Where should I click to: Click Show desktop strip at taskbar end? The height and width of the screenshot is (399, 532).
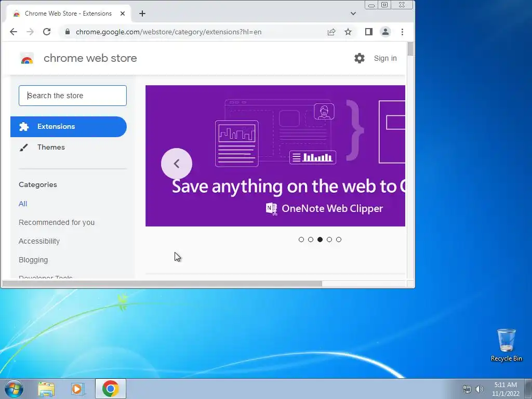[528, 389]
